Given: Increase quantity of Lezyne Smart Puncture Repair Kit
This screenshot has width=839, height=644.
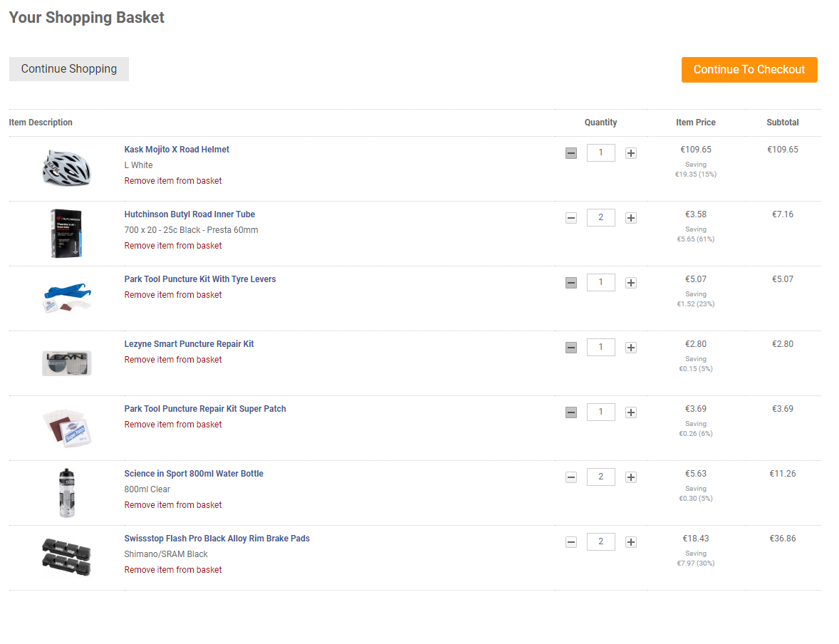Looking at the screenshot, I should [631, 348].
